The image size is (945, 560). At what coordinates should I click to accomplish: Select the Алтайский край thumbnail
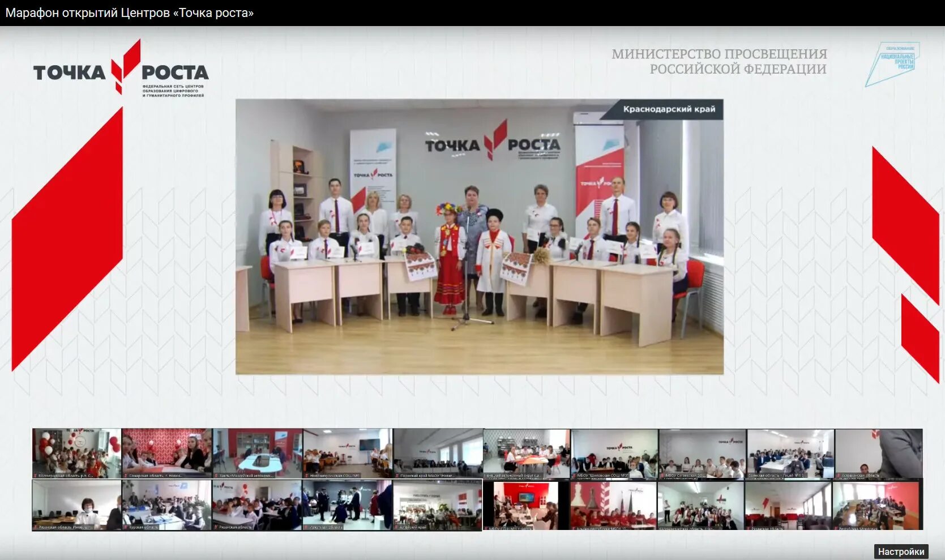[438, 506]
